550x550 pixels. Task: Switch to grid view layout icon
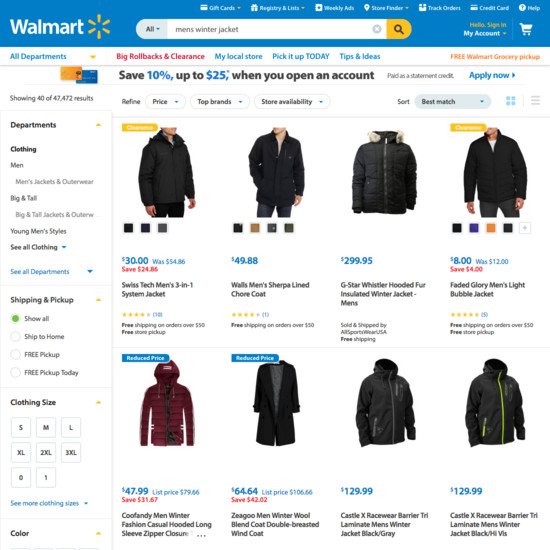(510, 101)
